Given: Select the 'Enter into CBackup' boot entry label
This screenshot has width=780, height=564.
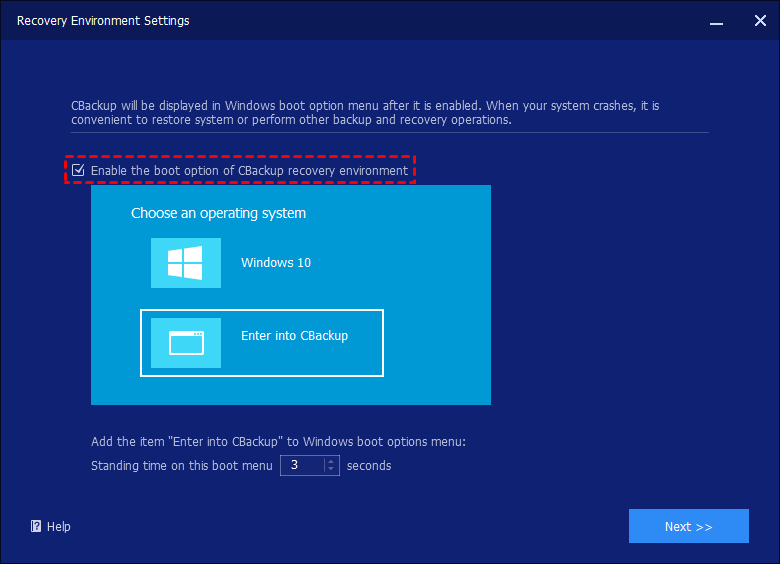Looking at the screenshot, I should [294, 336].
